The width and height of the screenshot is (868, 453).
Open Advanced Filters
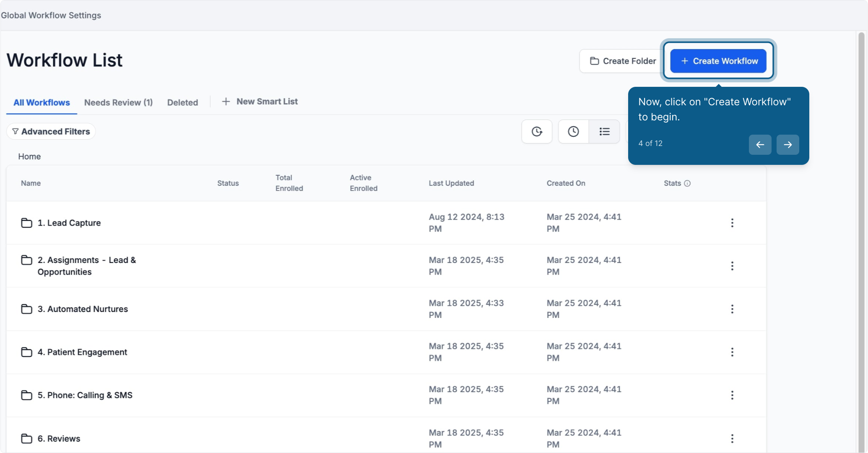51,131
